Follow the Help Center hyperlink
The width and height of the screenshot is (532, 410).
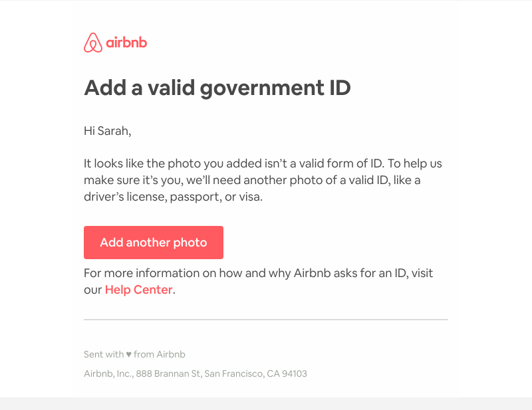[138, 290]
